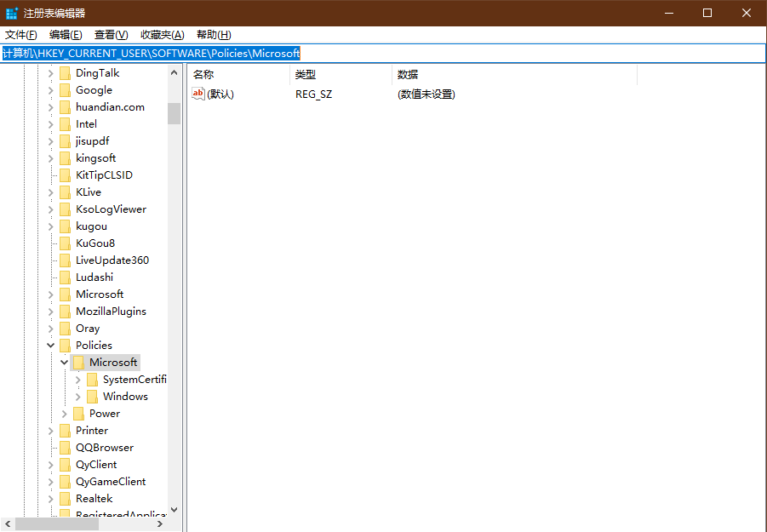The image size is (767, 532).
Task: Maximize the Registry Editor window
Action: pos(707,14)
